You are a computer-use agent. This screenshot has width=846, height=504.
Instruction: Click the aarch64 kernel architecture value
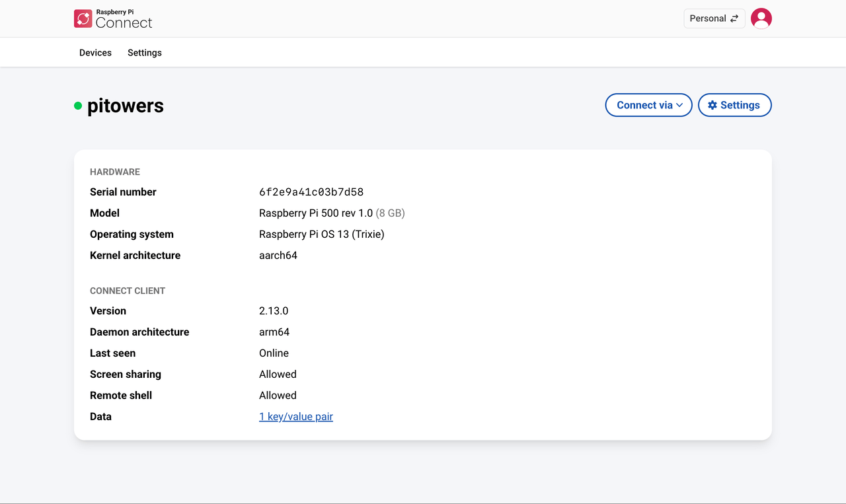(x=278, y=256)
